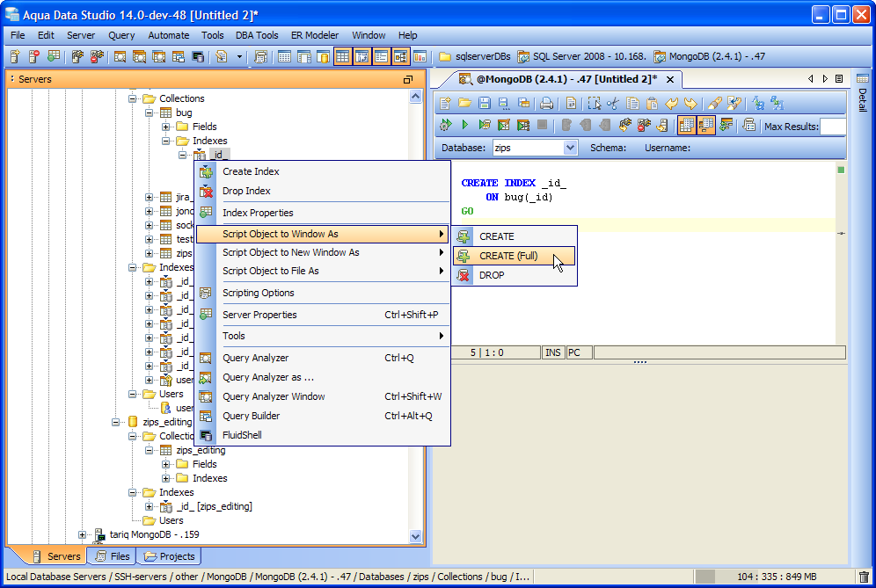
Task: Open the tab list icon beside the editor tabs
Action: pos(839,79)
